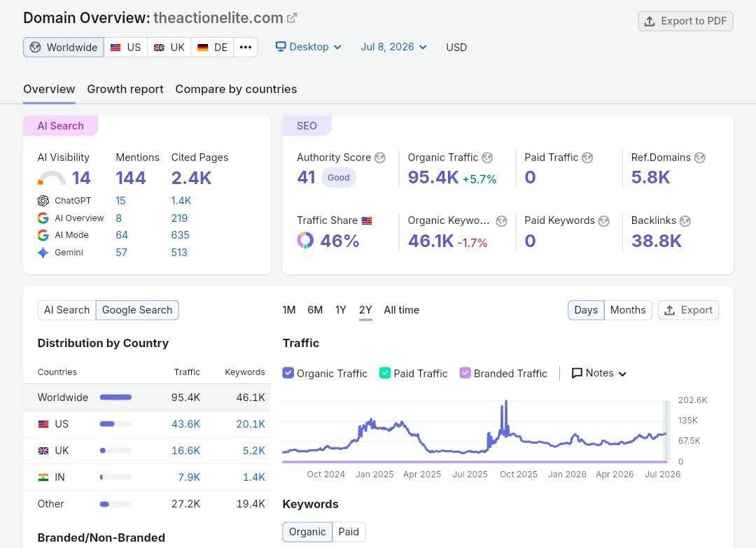Select the 2Y time range
The width and height of the screenshot is (756, 548).
click(365, 310)
